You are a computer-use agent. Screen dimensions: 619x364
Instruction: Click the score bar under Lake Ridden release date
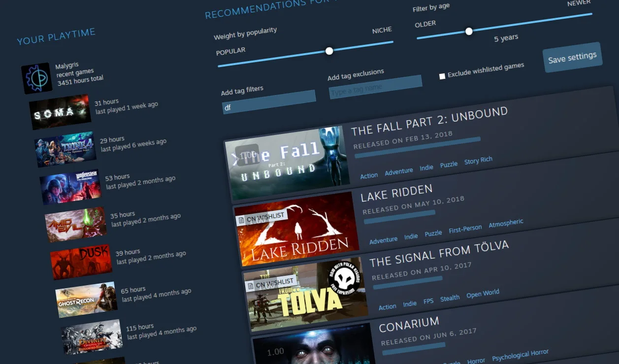(399, 217)
